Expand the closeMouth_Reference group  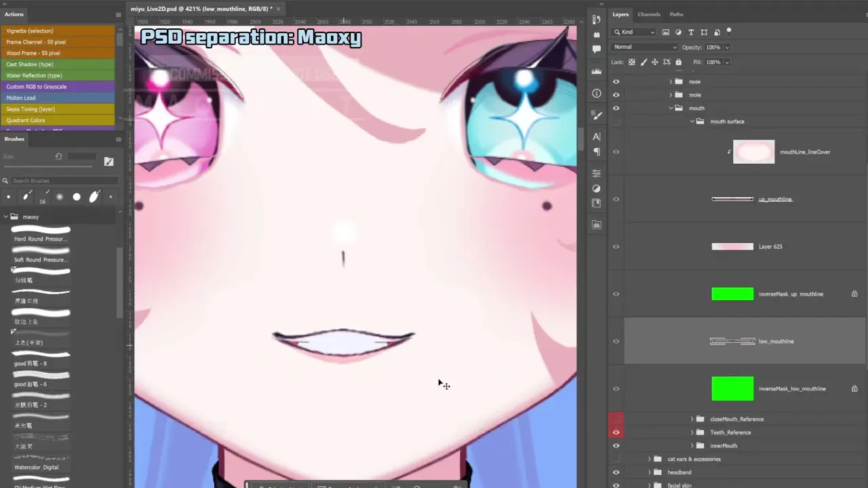[692, 419]
